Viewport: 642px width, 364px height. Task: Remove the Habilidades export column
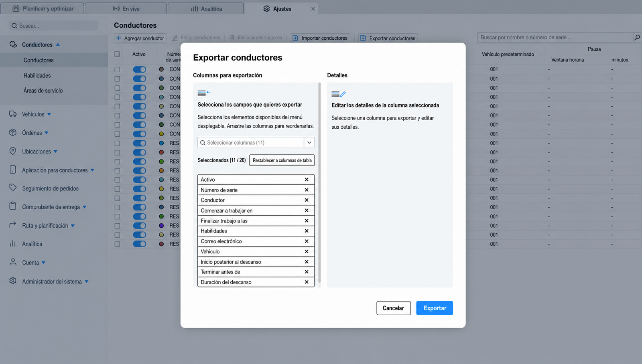pyautogui.click(x=307, y=231)
